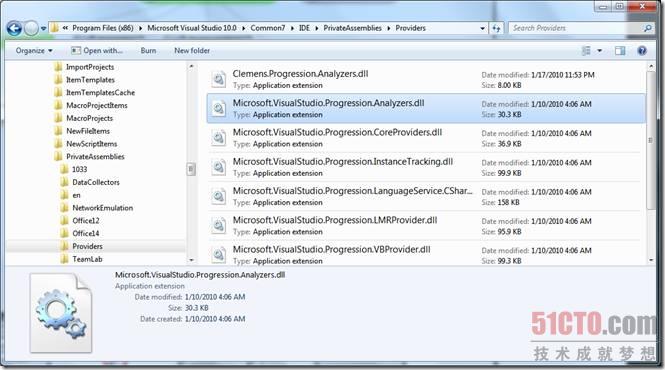Click the Providers folder icon in the tree
Image resolution: width=665 pixels, height=370 pixels.
64,246
